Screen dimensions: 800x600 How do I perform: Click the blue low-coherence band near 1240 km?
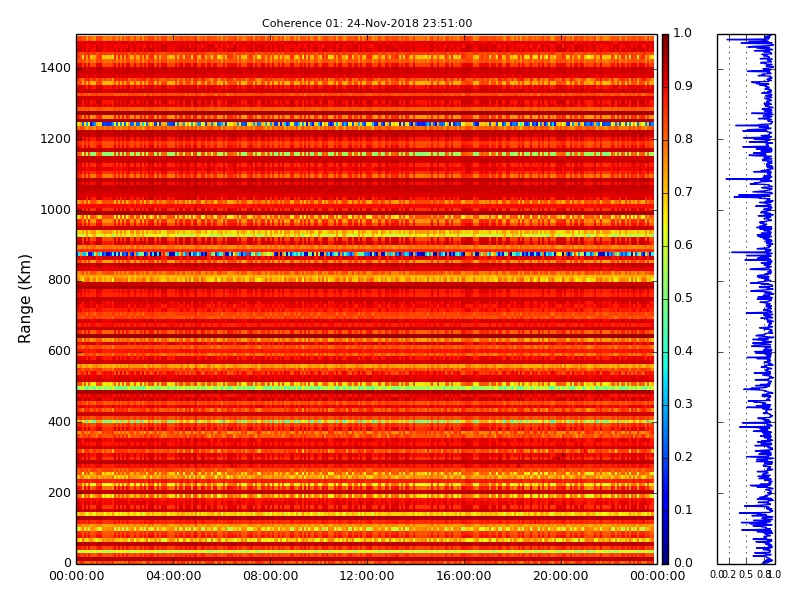click(x=365, y=124)
